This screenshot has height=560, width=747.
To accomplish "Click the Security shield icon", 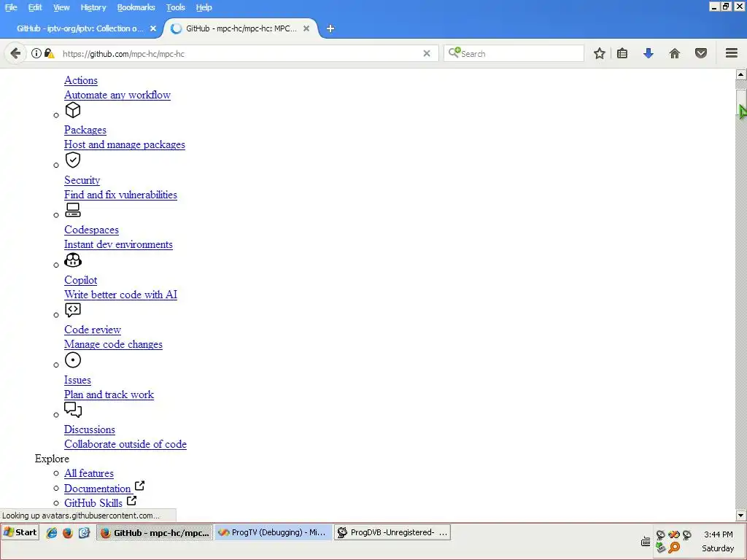I will (73, 160).
